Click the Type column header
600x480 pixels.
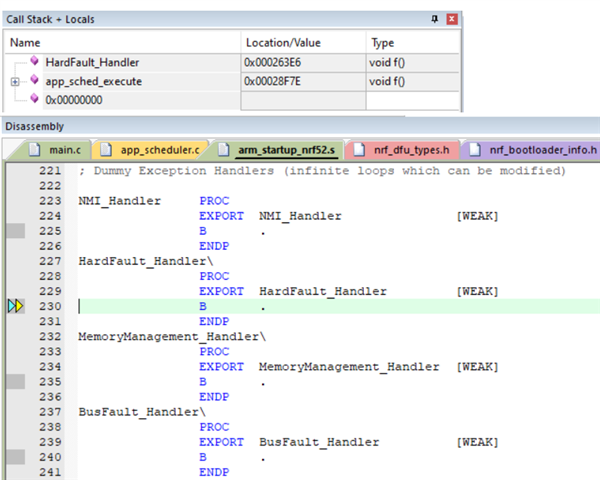(383, 43)
